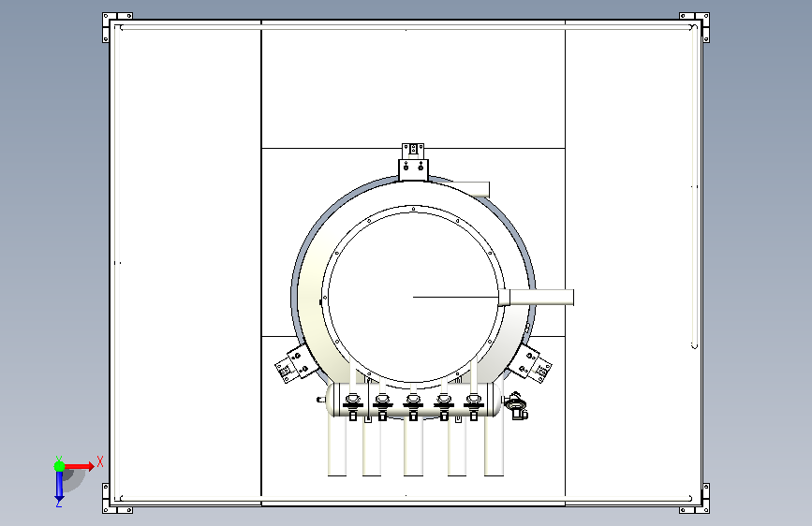812x526 pixels.
Task: Click the blue Z axis arrow of the triad
Action: point(59,485)
